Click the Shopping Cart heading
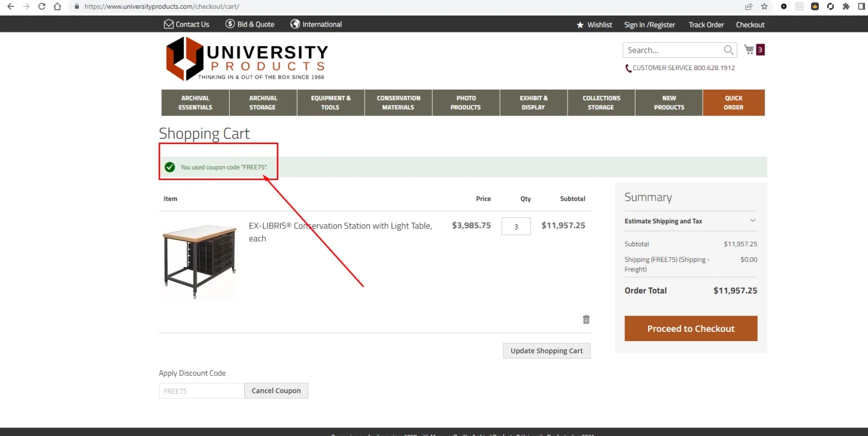The width and height of the screenshot is (868, 436). (x=204, y=134)
